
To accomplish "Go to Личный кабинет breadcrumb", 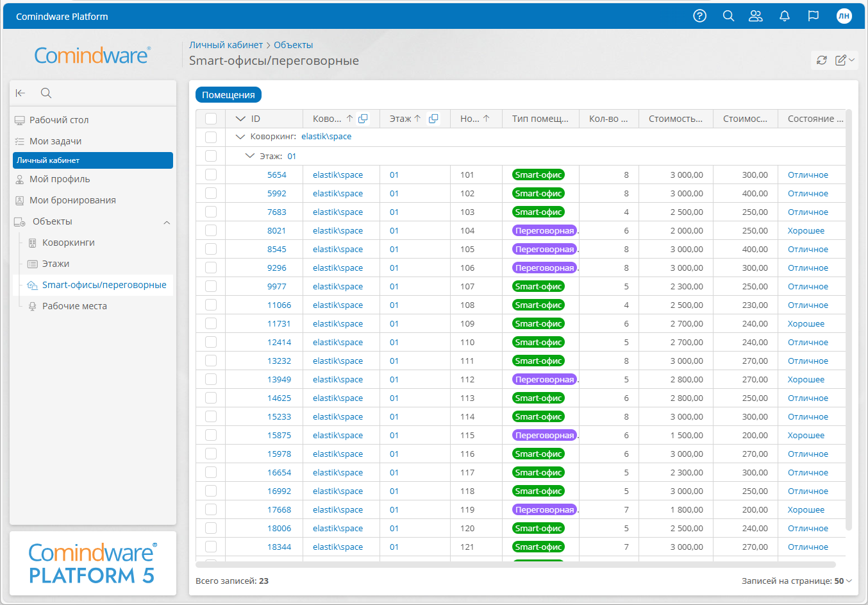I will click(x=226, y=45).
